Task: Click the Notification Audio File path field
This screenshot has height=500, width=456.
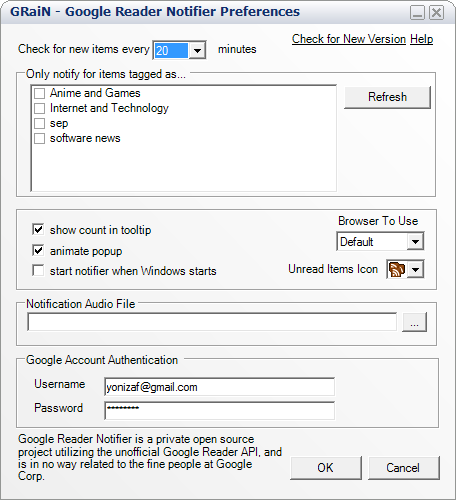Action: pyautogui.click(x=212, y=322)
